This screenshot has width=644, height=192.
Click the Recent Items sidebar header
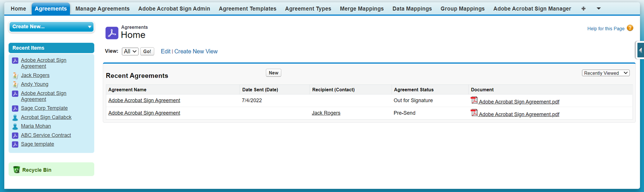click(x=51, y=48)
